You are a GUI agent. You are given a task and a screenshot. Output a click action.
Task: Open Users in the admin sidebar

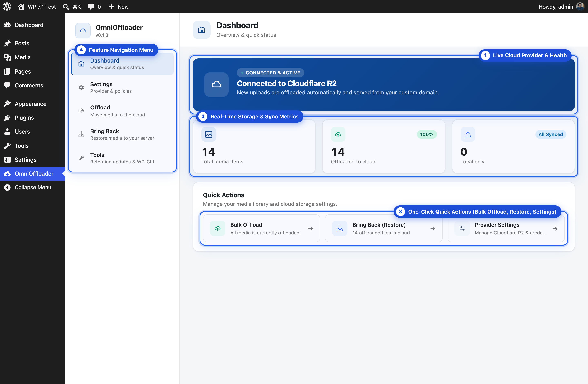pos(33,132)
